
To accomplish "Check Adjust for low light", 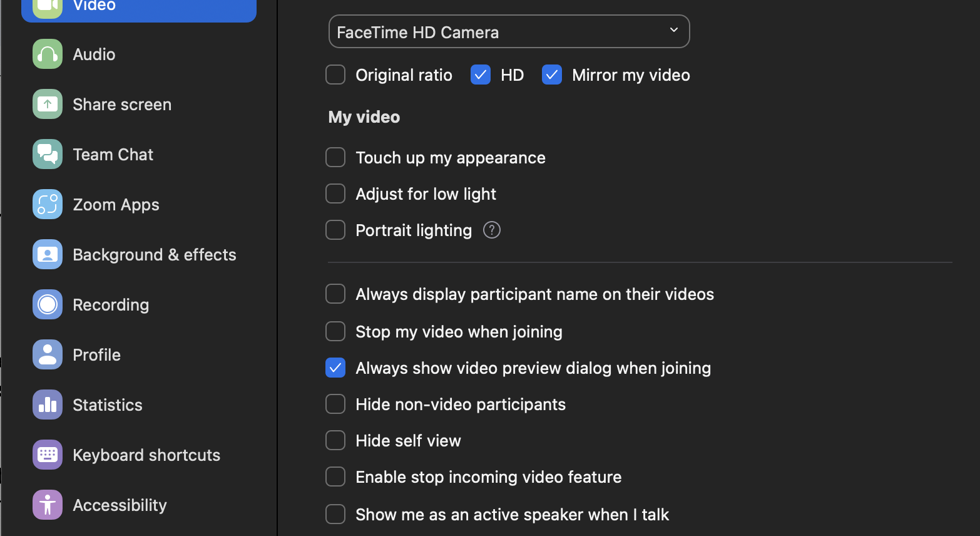I will coord(335,193).
